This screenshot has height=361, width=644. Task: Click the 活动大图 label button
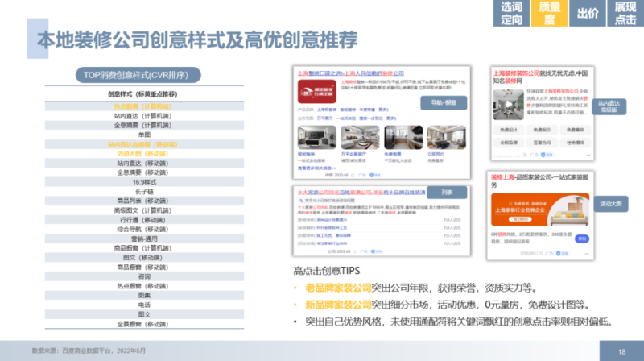pos(611,204)
